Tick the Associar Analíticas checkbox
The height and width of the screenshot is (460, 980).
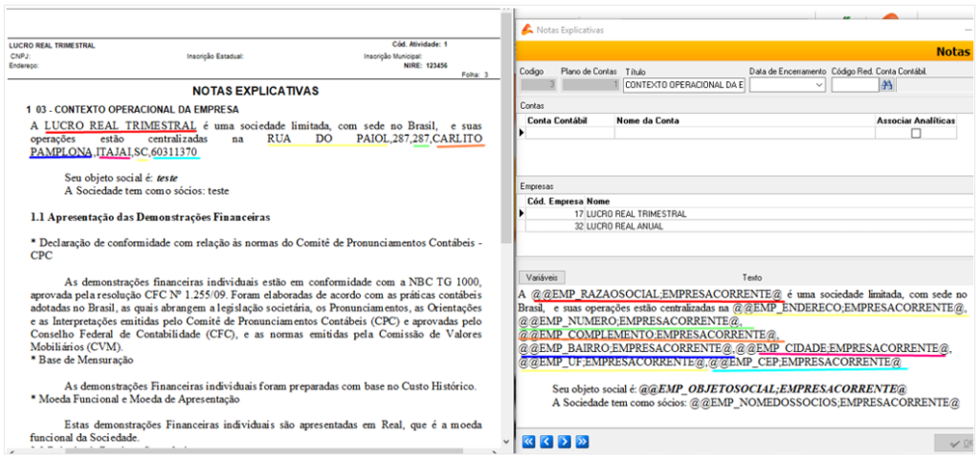click(x=916, y=133)
